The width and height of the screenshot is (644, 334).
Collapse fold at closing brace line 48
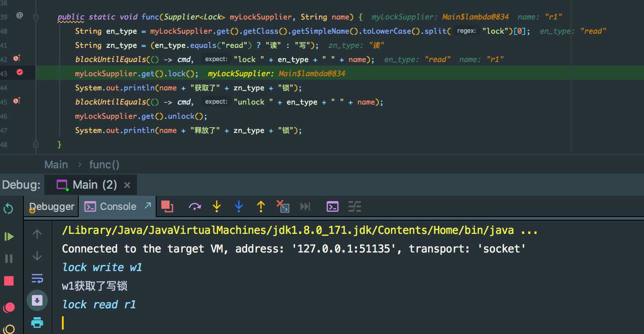[x=36, y=144]
